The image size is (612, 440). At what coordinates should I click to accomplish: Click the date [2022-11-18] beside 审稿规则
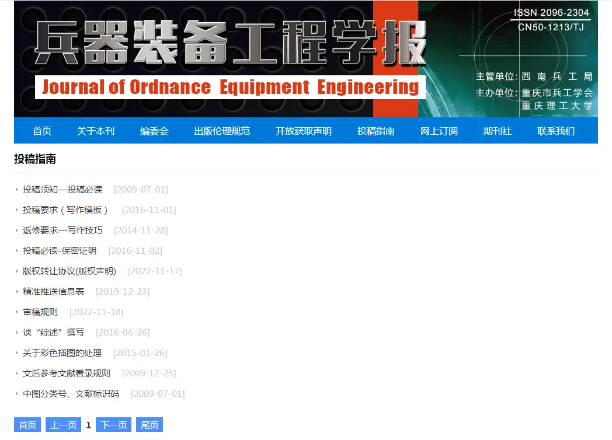click(x=96, y=312)
